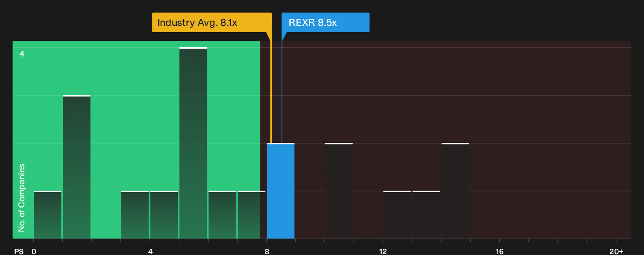Click the bar at PS 3-4

pyautogui.click(x=135, y=215)
